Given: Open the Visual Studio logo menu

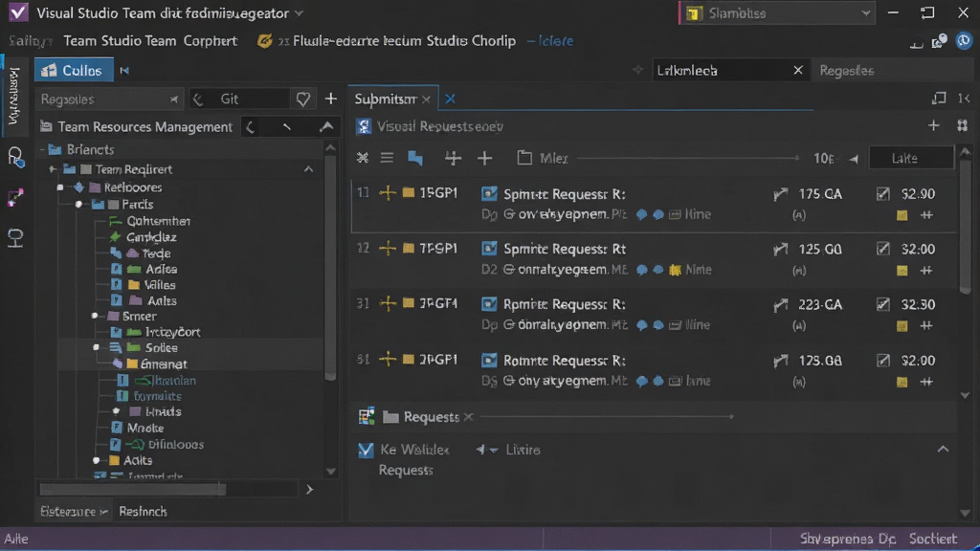Looking at the screenshot, I should click(18, 12).
